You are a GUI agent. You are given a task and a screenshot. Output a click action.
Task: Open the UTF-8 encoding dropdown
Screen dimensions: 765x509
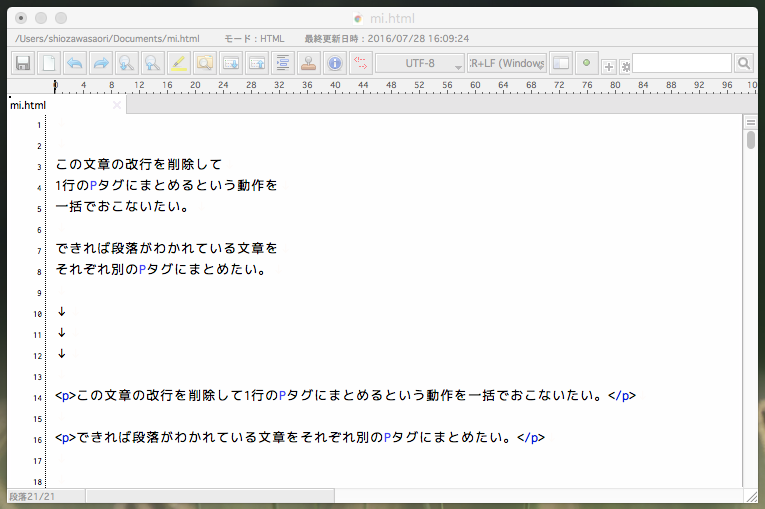click(419, 63)
